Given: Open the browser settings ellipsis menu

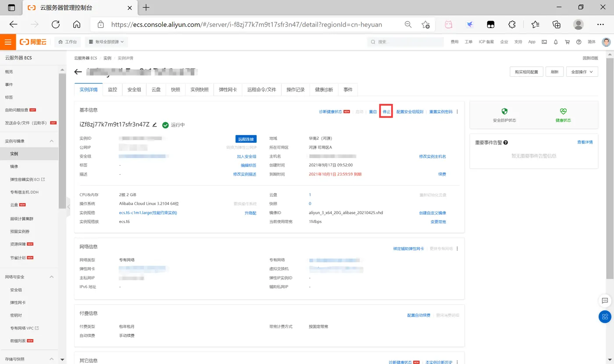Looking at the screenshot, I should [x=600, y=25].
